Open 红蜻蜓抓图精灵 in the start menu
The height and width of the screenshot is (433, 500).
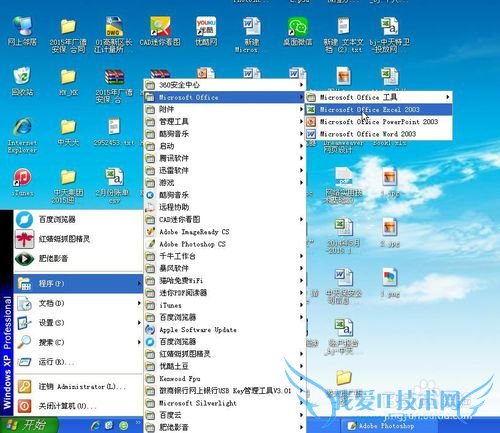pos(78,239)
